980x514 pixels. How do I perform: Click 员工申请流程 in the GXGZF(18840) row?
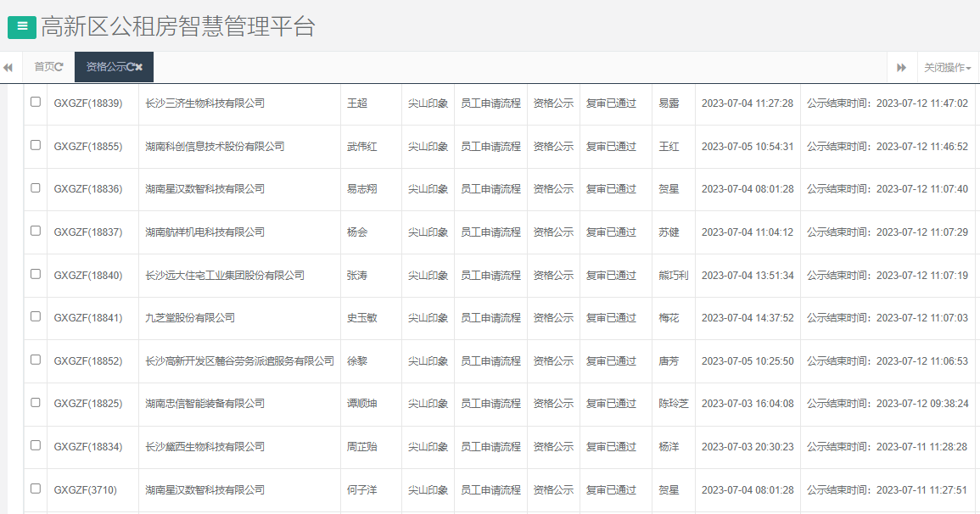coord(491,275)
